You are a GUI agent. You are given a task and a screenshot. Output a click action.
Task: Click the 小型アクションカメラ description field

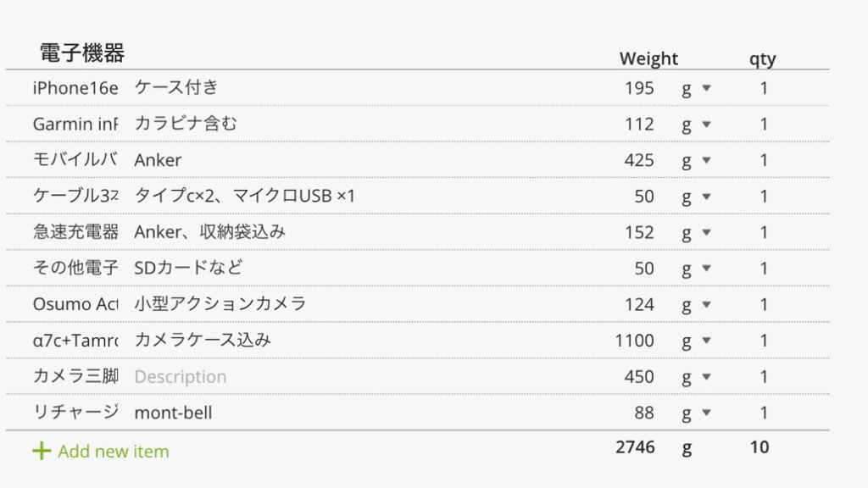pyautogui.click(x=220, y=304)
